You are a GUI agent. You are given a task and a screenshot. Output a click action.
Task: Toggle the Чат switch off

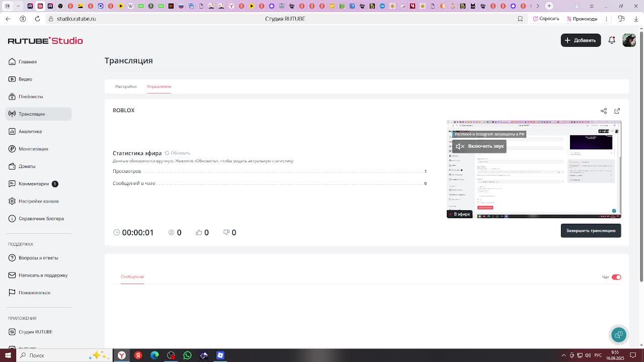pos(616,277)
